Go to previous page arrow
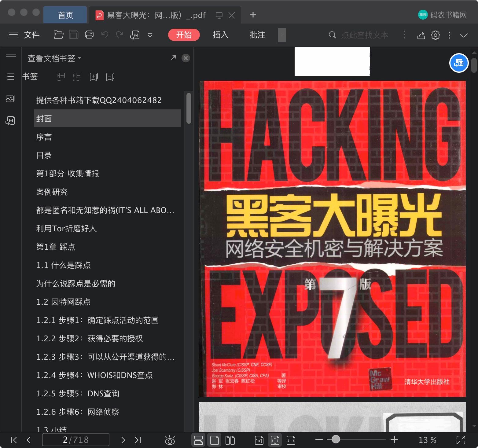The image size is (478, 448). pyautogui.click(x=28, y=440)
